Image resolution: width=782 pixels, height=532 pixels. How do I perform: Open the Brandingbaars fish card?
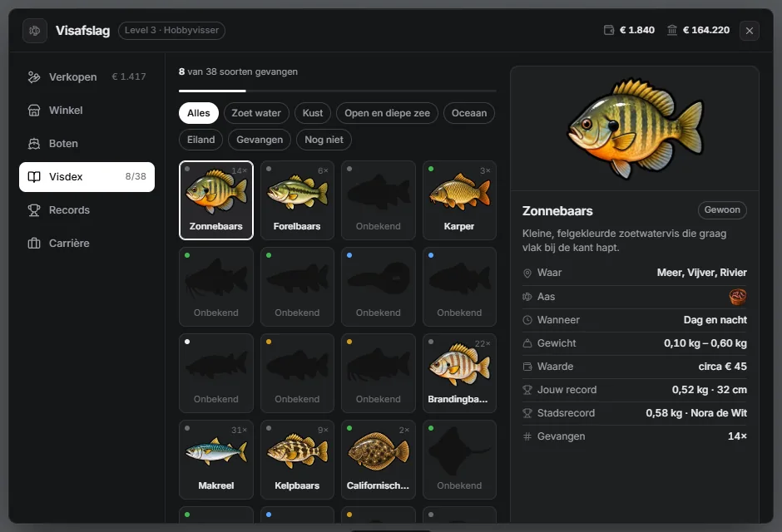click(x=459, y=373)
